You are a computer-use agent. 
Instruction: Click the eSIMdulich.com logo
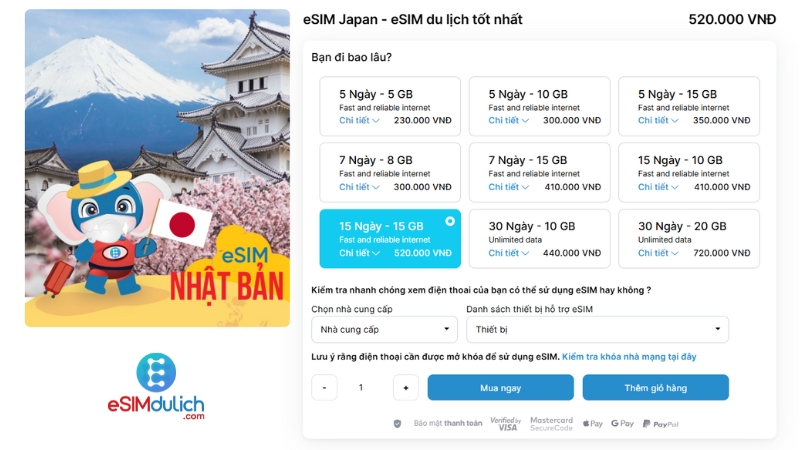point(156,386)
